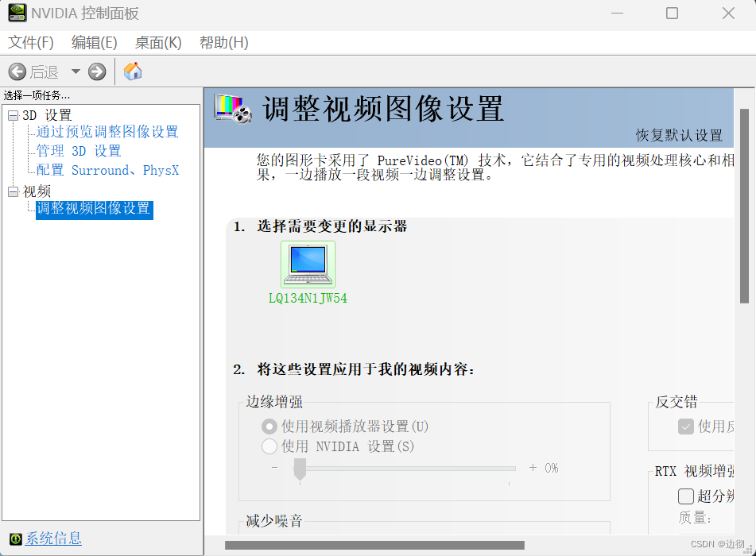Select the 视频 tree label
The image size is (756, 556).
click(x=37, y=191)
